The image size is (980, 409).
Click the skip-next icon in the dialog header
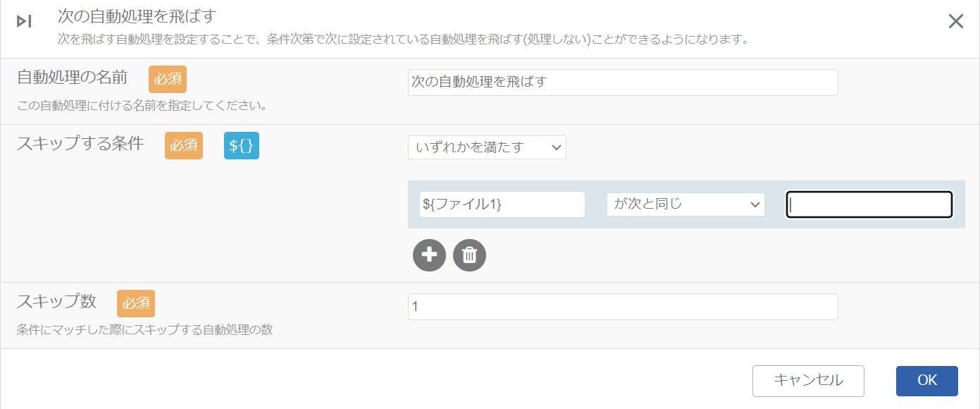25,21
